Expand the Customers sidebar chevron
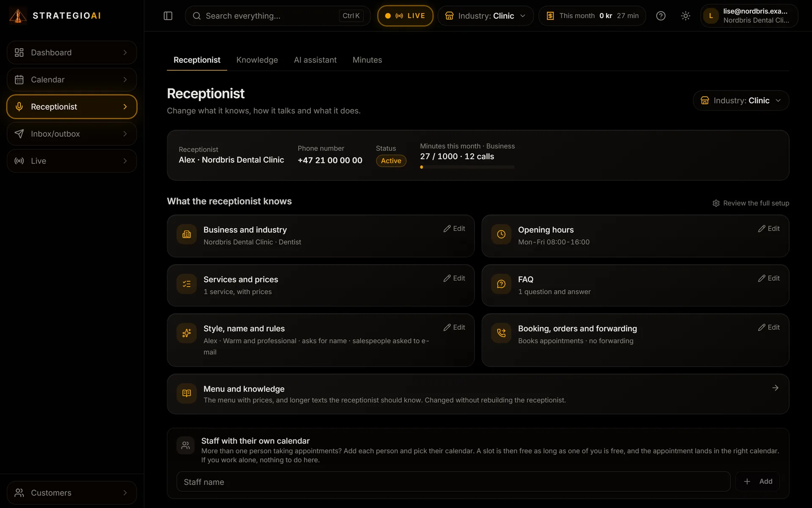812x508 pixels. pos(125,493)
